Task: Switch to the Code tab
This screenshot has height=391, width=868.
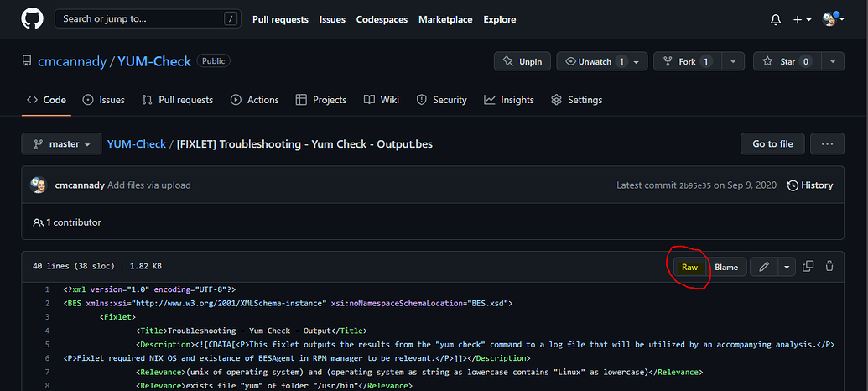Action: 46,100
